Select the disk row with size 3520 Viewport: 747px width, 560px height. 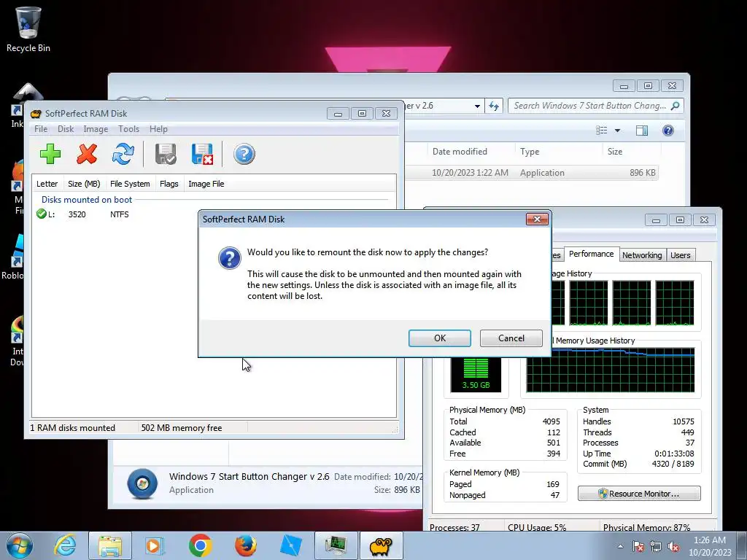[x=214, y=214]
